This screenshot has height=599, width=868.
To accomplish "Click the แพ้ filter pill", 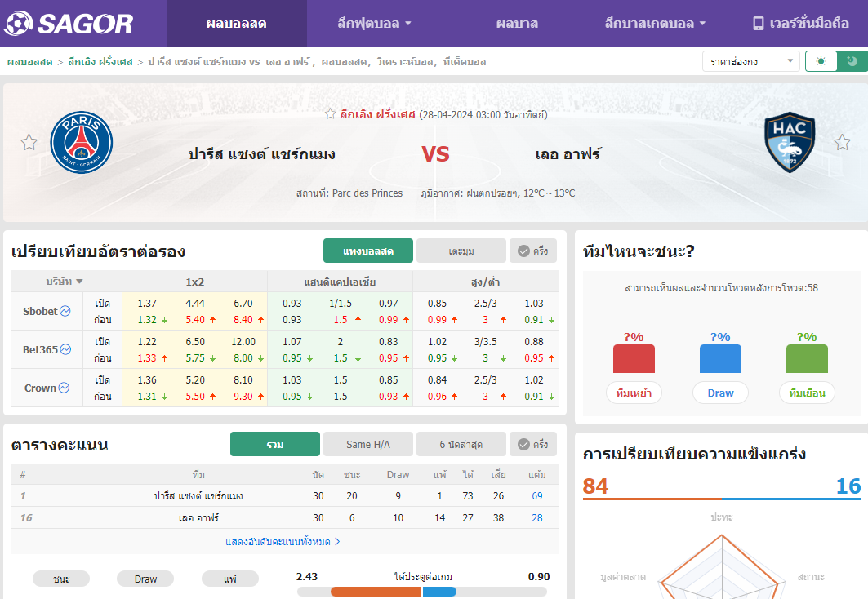I will [230, 579].
